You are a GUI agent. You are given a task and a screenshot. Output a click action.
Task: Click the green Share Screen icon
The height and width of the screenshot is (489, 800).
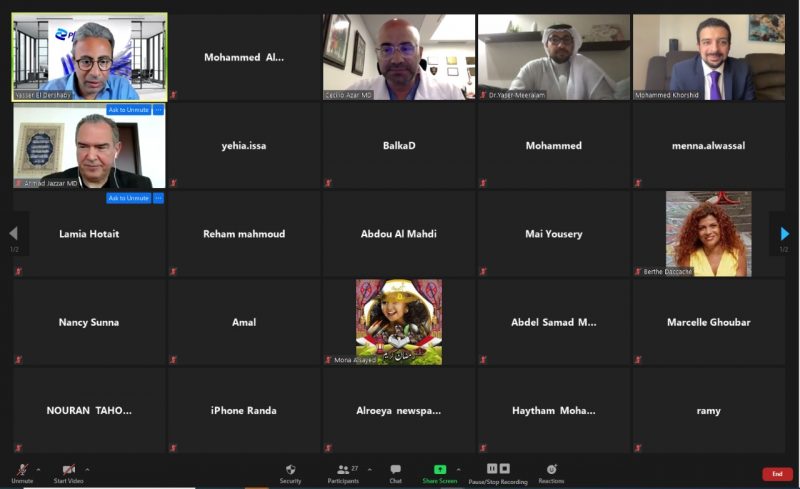pyautogui.click(x=439, y=469)
